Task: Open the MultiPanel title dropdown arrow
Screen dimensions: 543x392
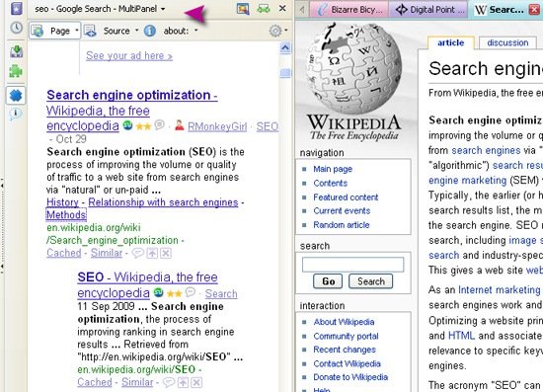Action: click(163, 9)
